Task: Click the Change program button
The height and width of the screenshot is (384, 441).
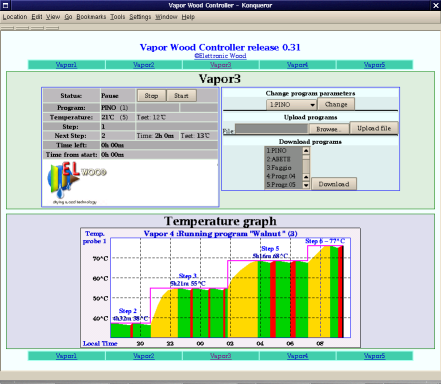Action: [336, 104]
